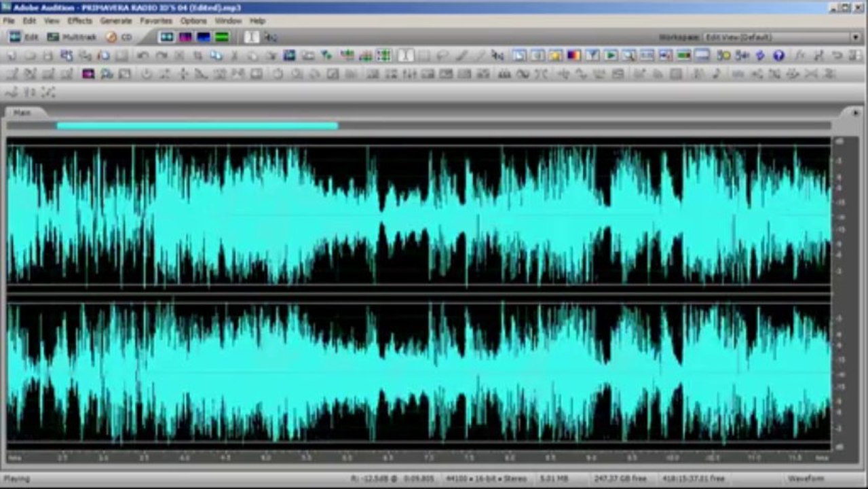Open the Edit menu
The height and width of the screenshot is (489, 868).
point(29,21)
